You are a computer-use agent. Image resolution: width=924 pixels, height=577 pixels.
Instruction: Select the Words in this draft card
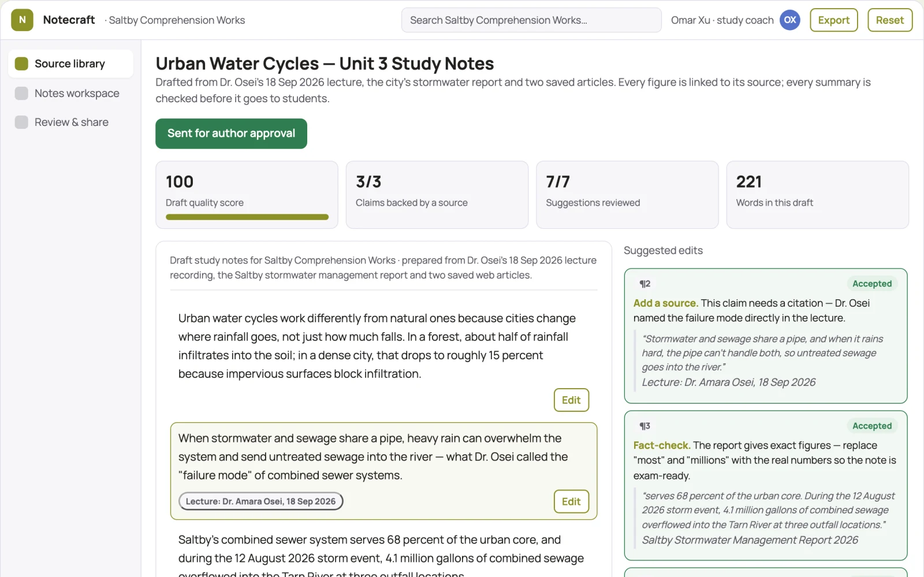tap(817, 195)
